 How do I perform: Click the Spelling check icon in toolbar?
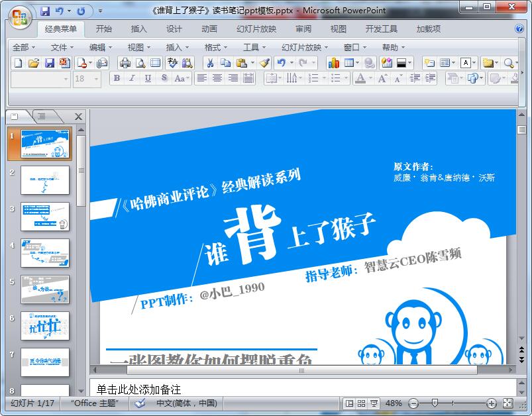pyautogui.click(x=172, y=63)
